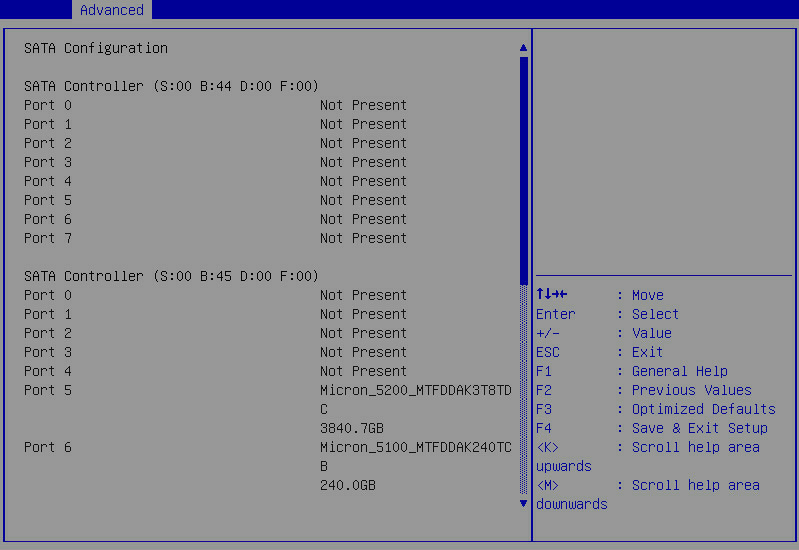Click the Exit help entry
This screenshot has width=799, height=550.
(x=647, y=352)
